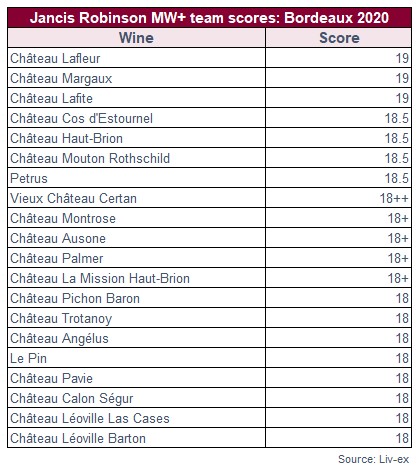The width and height of the screenshot is (419, 471).
Task: Click the Château Palmer wine name
Action: click(x=57, y=258)
